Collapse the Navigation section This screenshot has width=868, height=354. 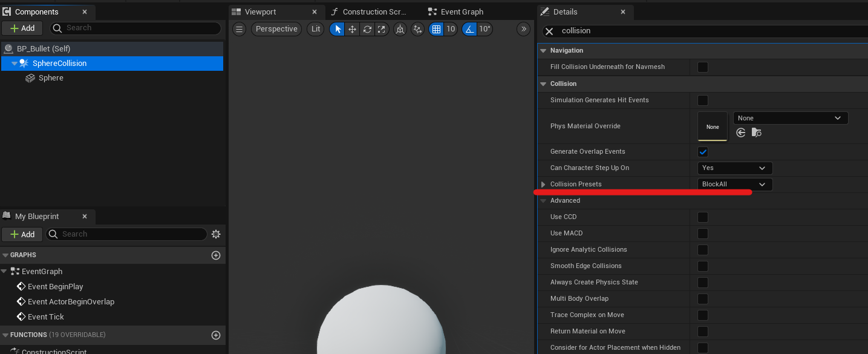[543, 51]
